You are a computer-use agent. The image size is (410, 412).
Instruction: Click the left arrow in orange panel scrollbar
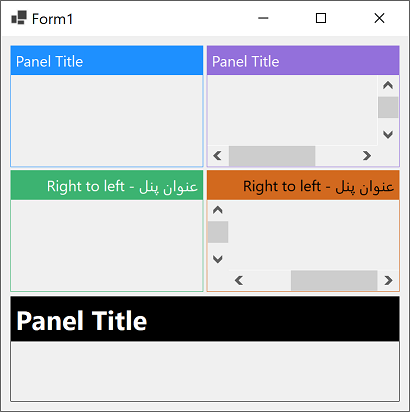[239, 280]
